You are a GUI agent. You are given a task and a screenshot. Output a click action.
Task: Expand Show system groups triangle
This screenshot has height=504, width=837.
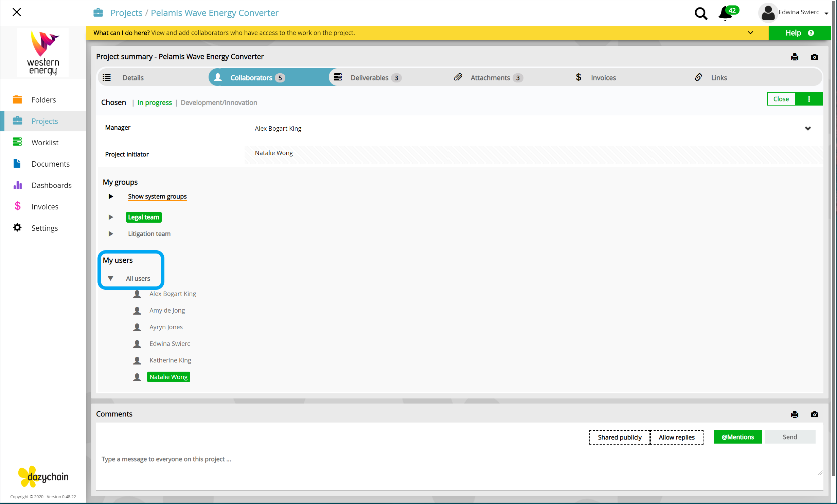coord(110,197)
